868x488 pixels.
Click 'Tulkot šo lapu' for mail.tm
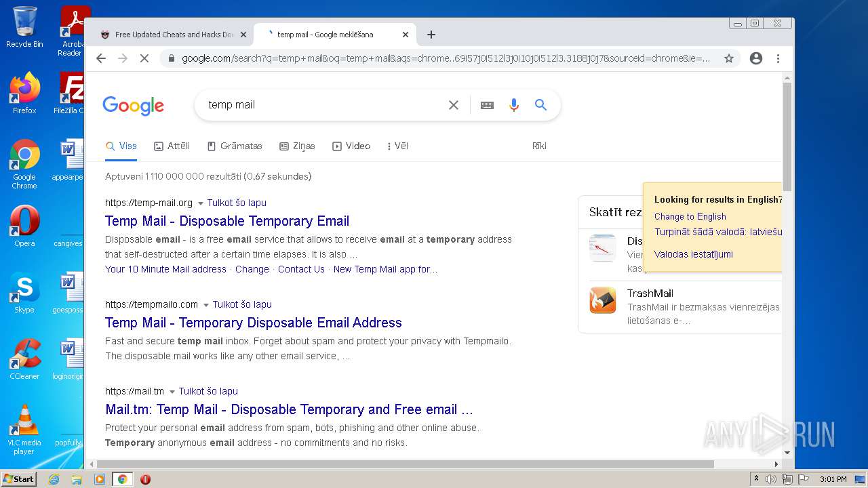[x=208, y=391]
